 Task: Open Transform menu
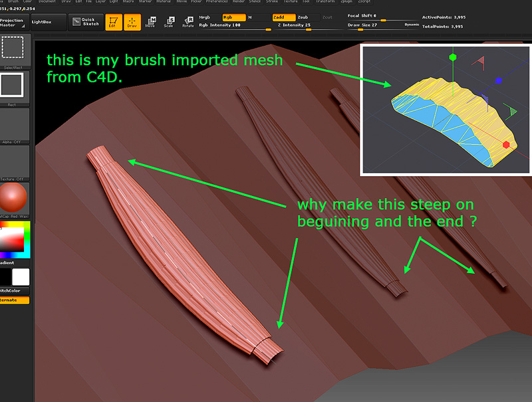(325, 2)
